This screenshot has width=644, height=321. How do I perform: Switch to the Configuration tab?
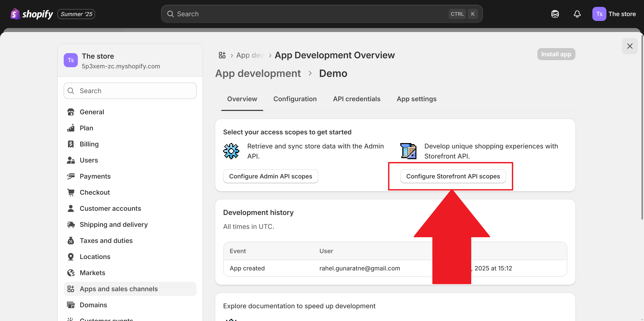point(295,99)
